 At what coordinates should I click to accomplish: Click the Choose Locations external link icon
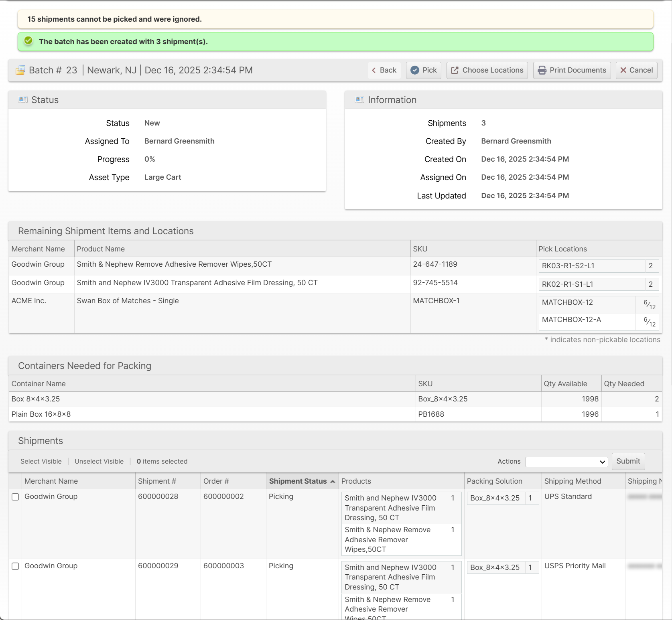(455, 70)
